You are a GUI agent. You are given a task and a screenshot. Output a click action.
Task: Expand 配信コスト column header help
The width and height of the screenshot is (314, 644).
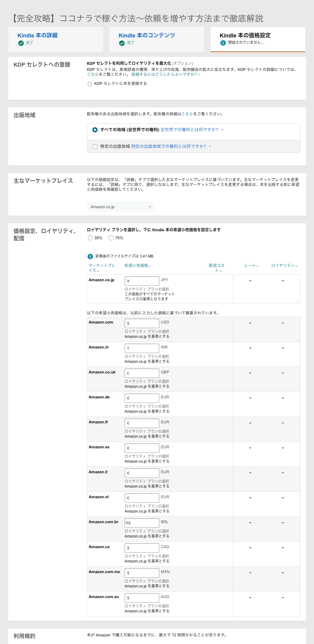coord(217,268)
